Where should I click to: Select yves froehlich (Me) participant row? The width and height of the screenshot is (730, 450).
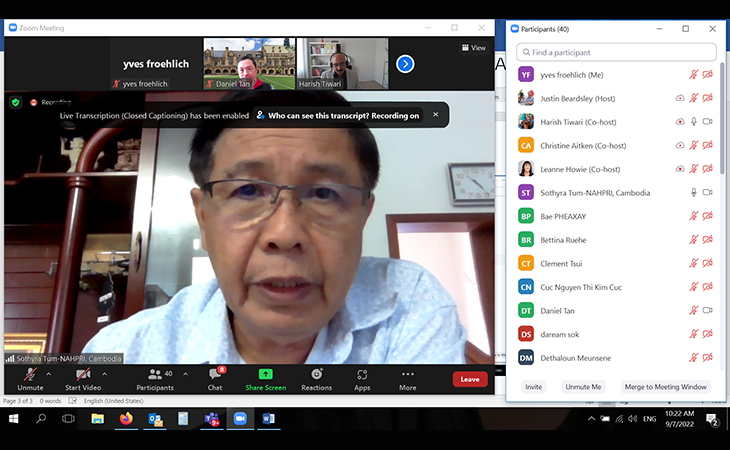click(x=616, y=74)
